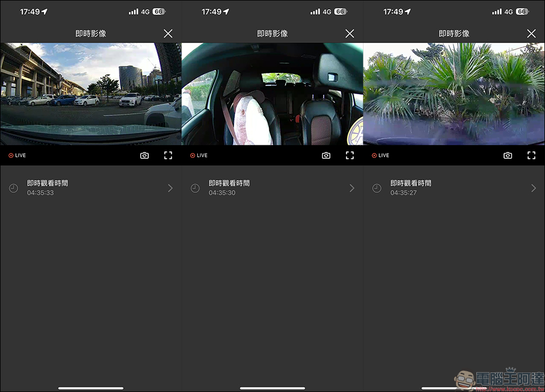Expand parking lot video to fullscreen
The width and height of the screenshot is (545, 392).
click(x=168, y=155)
